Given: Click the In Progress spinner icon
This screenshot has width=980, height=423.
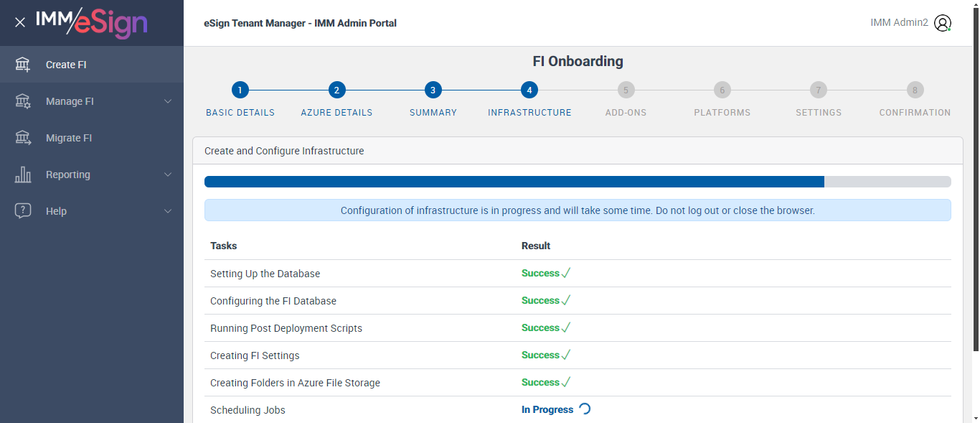Looking at the screenshot, I should point(585,409).
